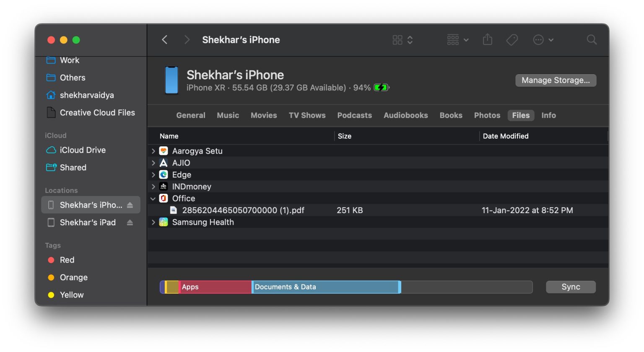Switch to icon grid view
Image resolution: width=644 pixels, height=352 pixels.
coord(397,40)
